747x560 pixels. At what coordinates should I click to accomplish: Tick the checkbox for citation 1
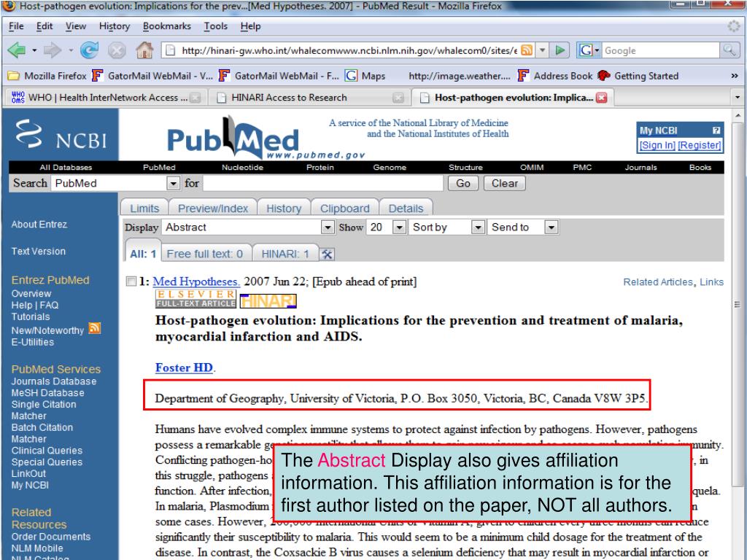pos(131,281)
